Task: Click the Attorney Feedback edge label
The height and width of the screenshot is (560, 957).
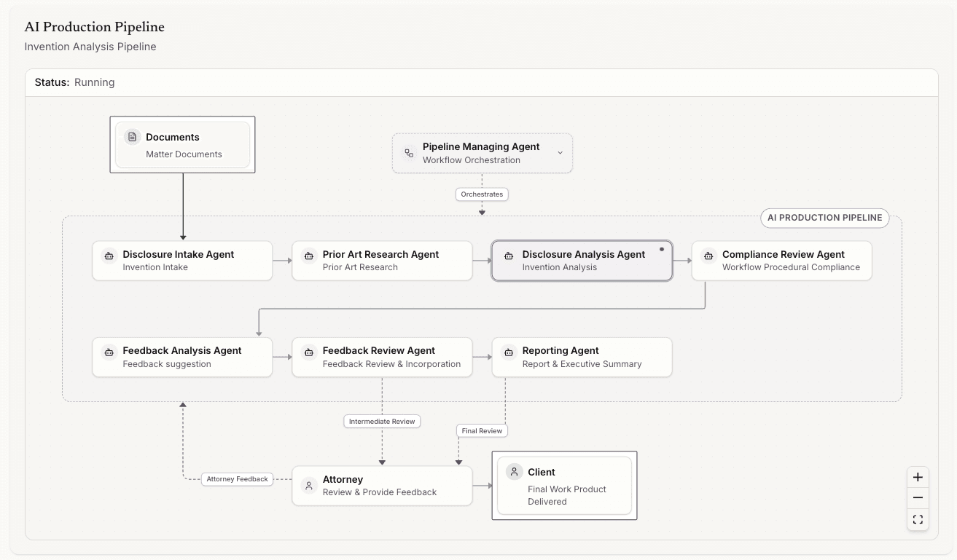Action: 238,479
